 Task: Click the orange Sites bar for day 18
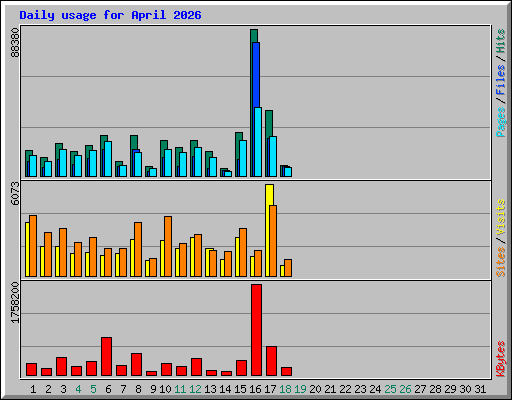288,268
